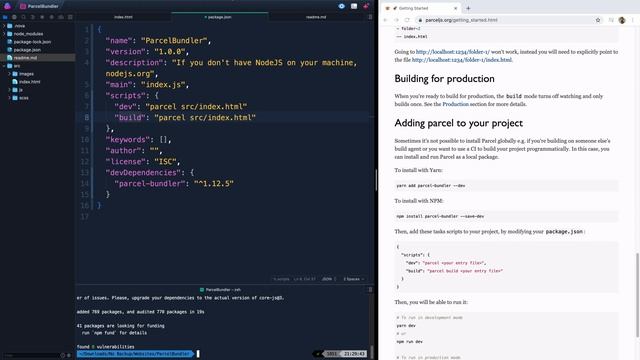Click the terminal scrollbar thumb
640x360 pixels.
tap(372, 352)
